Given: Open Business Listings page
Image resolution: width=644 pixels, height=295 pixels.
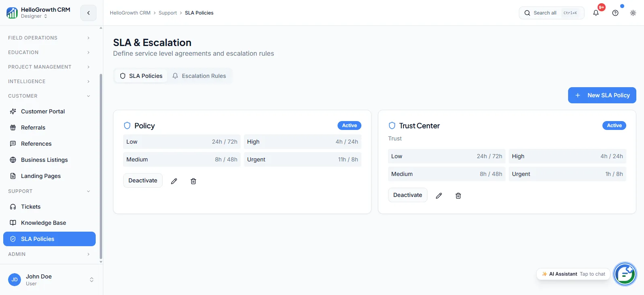Looking at the screenshot, I should [49, 160].
